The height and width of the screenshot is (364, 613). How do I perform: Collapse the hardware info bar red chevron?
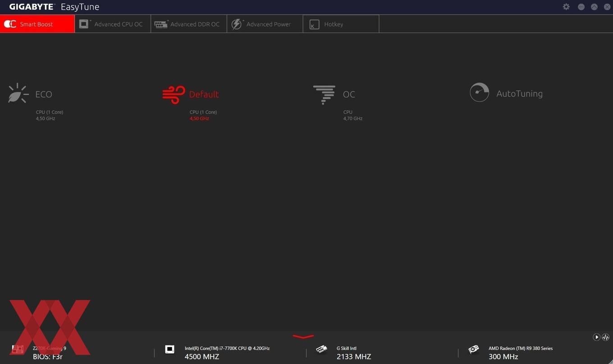coord(303,336)
